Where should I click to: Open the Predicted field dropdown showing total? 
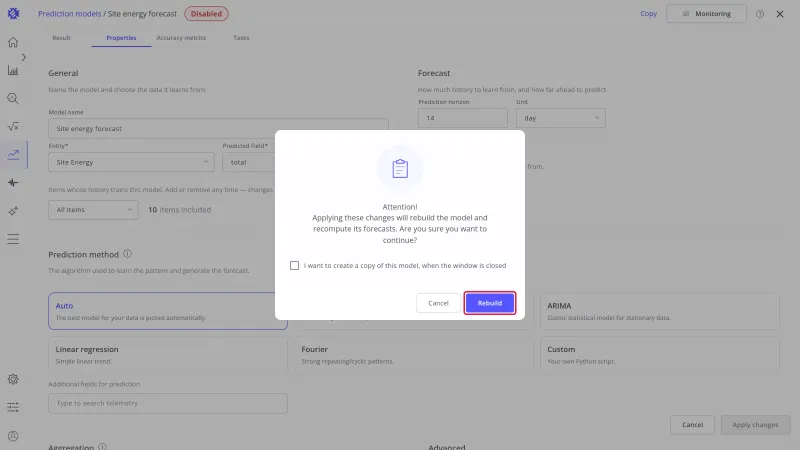249,162
